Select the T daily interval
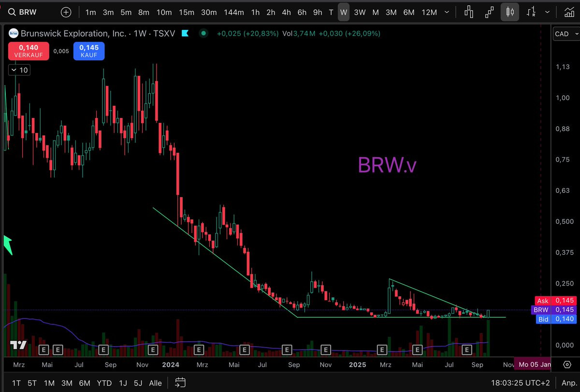Viewport: 580px width, 392px height. point(331,12)
